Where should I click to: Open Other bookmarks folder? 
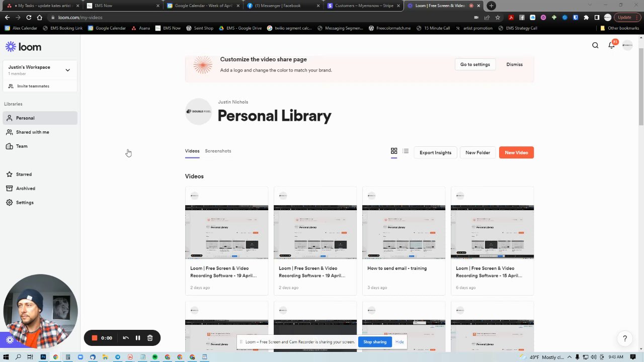pos(619,28)
